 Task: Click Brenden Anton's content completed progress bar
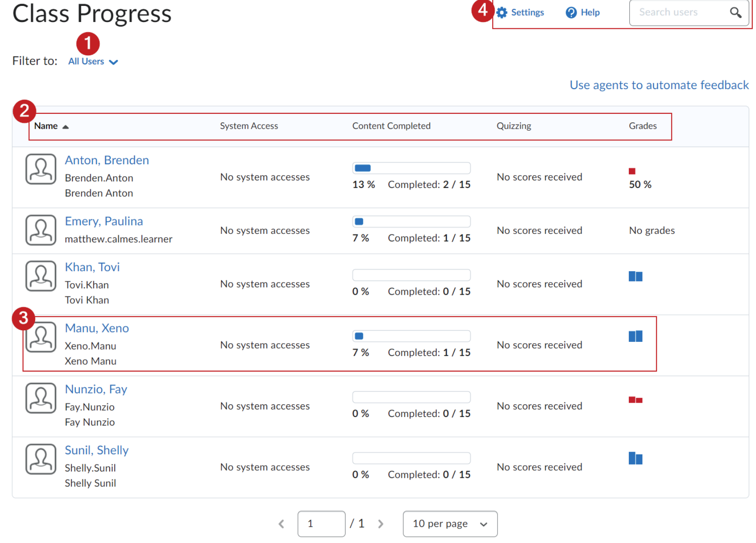coord(411,168)
